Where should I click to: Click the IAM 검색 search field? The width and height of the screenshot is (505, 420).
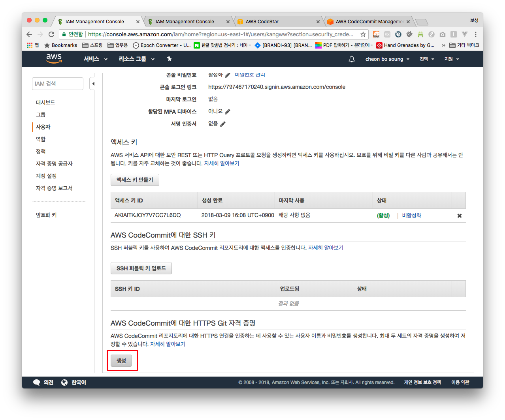(x=58, y=84)
